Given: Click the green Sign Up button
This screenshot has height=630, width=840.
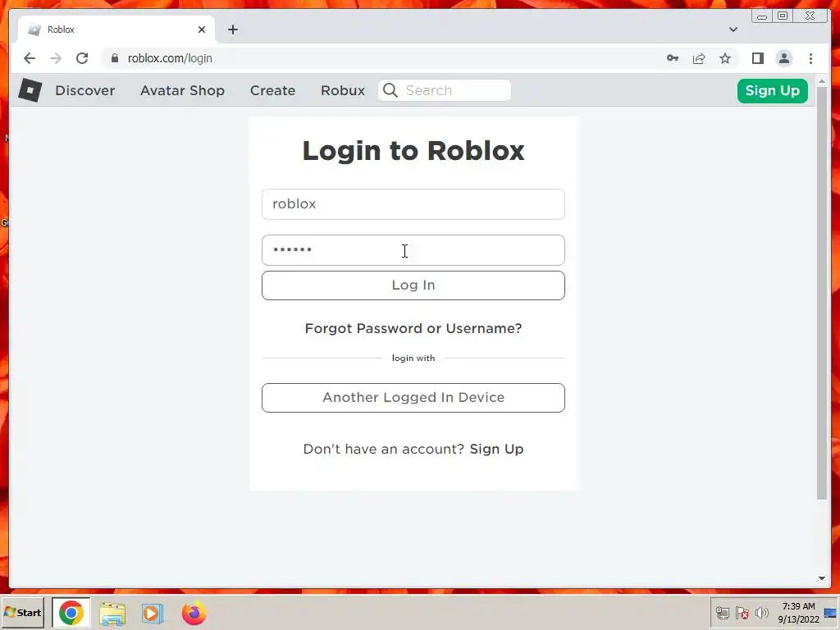Looking at the screenshot, I should (x=773, y=90).
